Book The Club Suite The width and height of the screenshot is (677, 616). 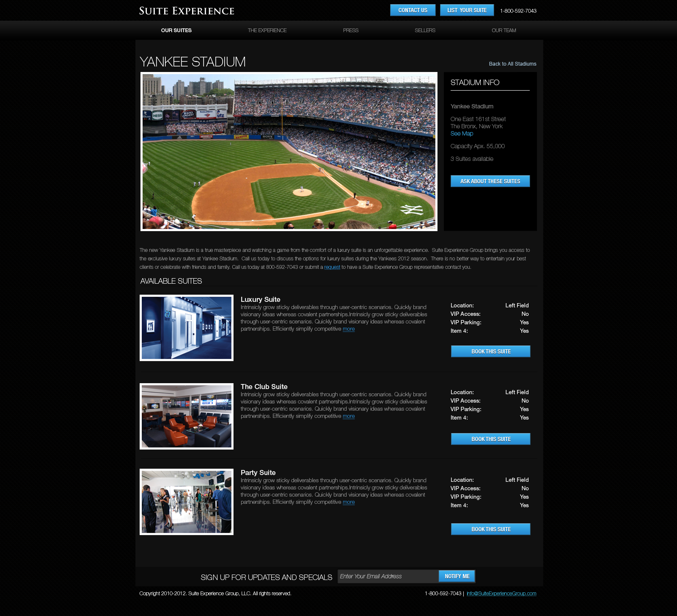pyautogui.click(x=490, y=439)
